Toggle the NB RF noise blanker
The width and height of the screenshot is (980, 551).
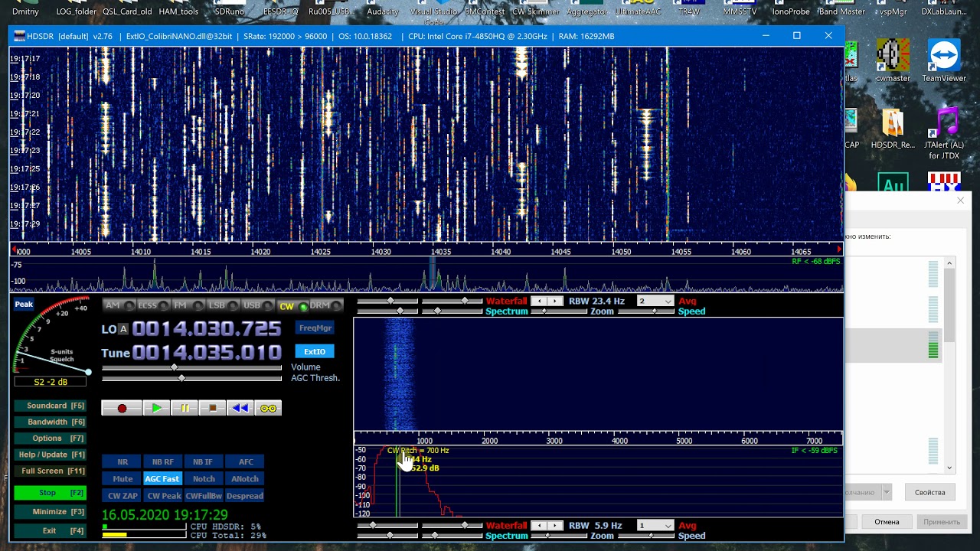tap(162, 462)
